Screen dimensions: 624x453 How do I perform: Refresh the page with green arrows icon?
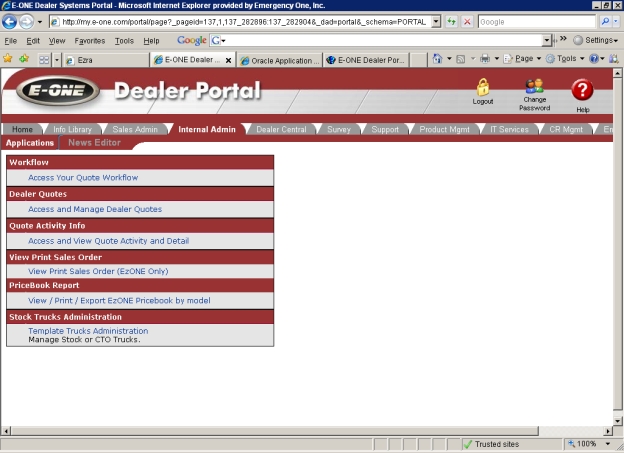pos(451,21)
